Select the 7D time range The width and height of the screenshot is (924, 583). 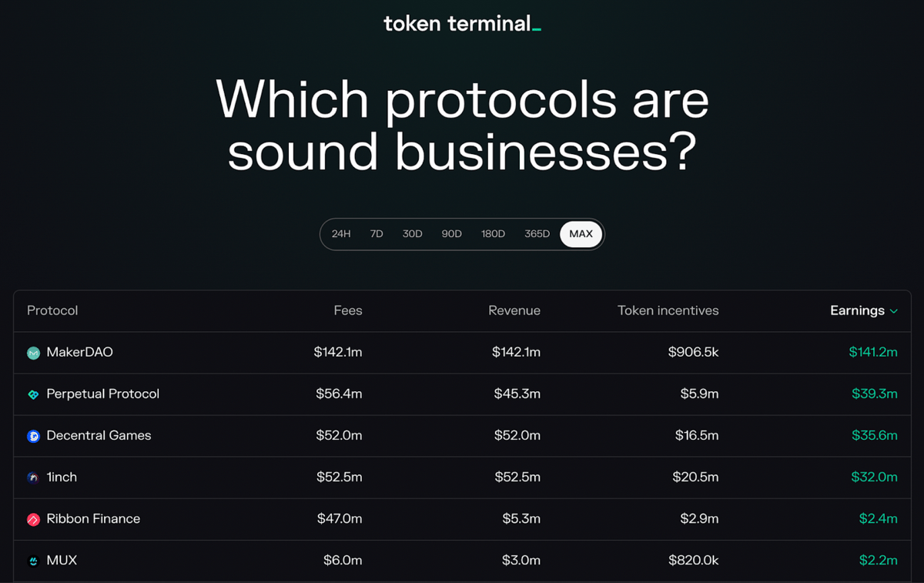pos(377,234)
